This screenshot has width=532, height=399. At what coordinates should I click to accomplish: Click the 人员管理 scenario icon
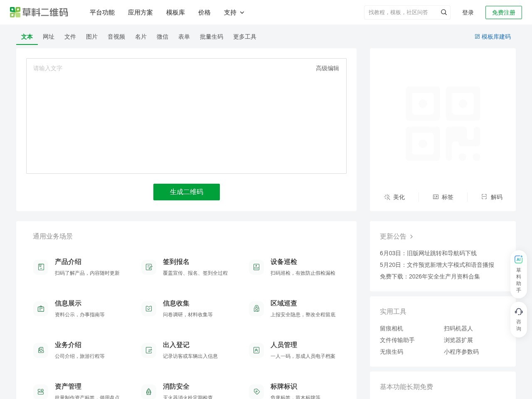pyautogui.click(x=256, y=350)
